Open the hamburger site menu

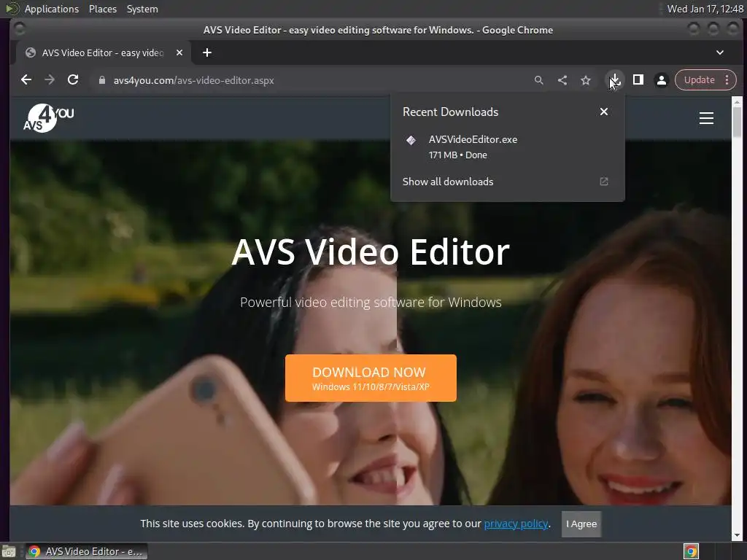point(706,118)
